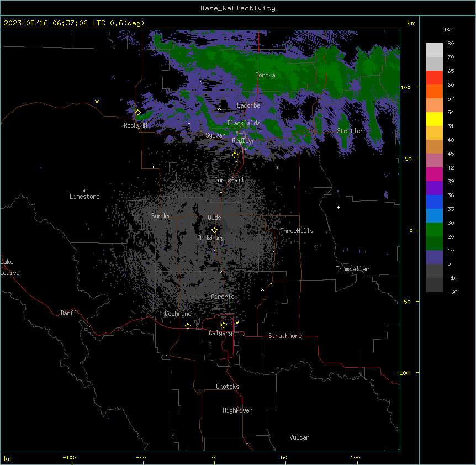Screen dimensions: 476x465
Task: Select the yellow diamond between Olds and Didsbury
Action: [x=214, y=230]
